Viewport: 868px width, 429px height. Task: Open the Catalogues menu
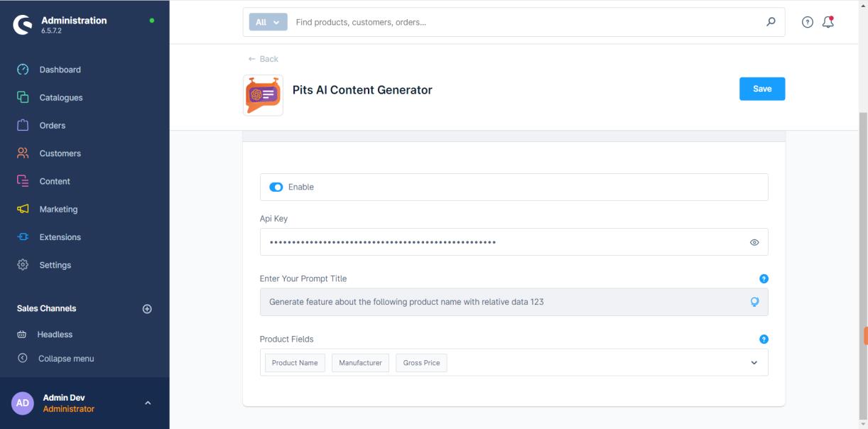pyautogui.click(x=60, y=97)
